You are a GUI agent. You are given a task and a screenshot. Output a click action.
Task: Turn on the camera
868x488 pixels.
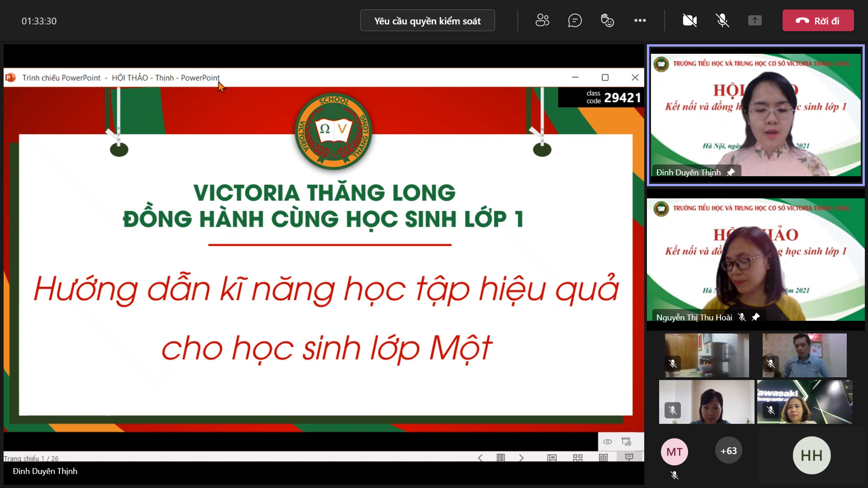[x=689, y=20]
